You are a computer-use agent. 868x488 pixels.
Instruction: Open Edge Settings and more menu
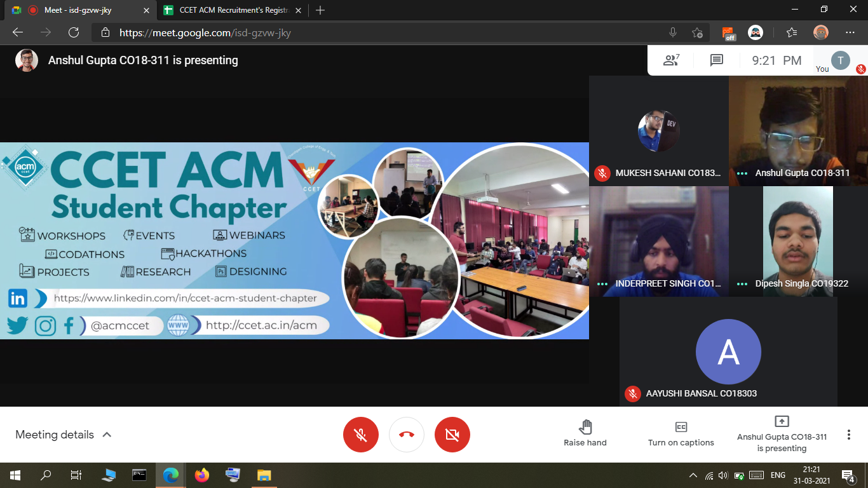(x=850, y=32)
